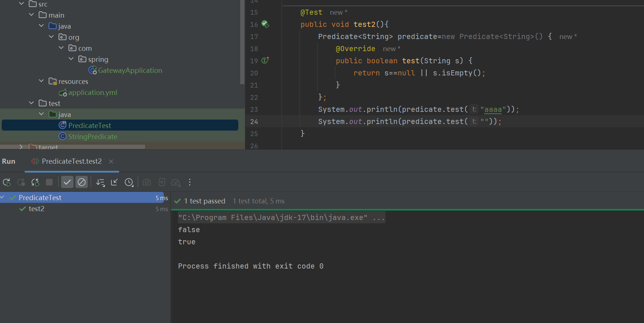The height and width of the screenshot is (323, 644).
Task: Collapse the resources folder chevron
Action: [41, 81]
